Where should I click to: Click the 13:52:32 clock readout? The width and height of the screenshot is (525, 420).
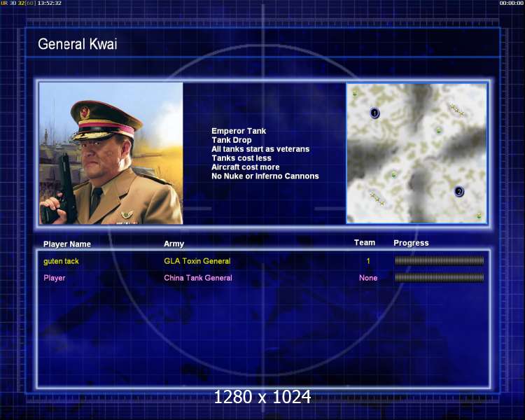50,3
